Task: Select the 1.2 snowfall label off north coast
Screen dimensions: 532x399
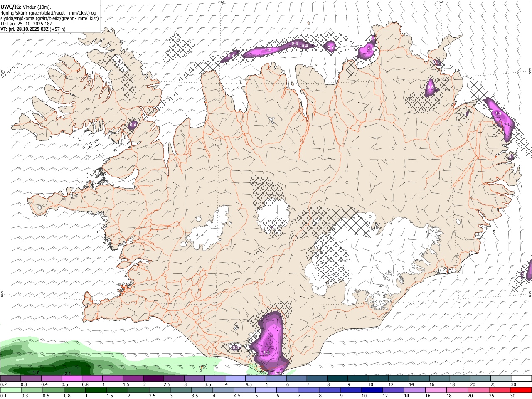Action: (268, 50)
